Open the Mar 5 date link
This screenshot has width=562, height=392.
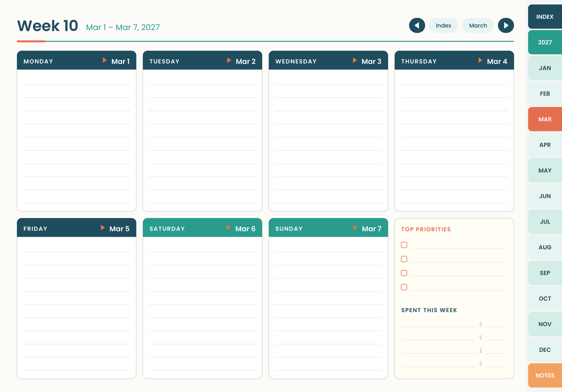(x=119, y=229)
